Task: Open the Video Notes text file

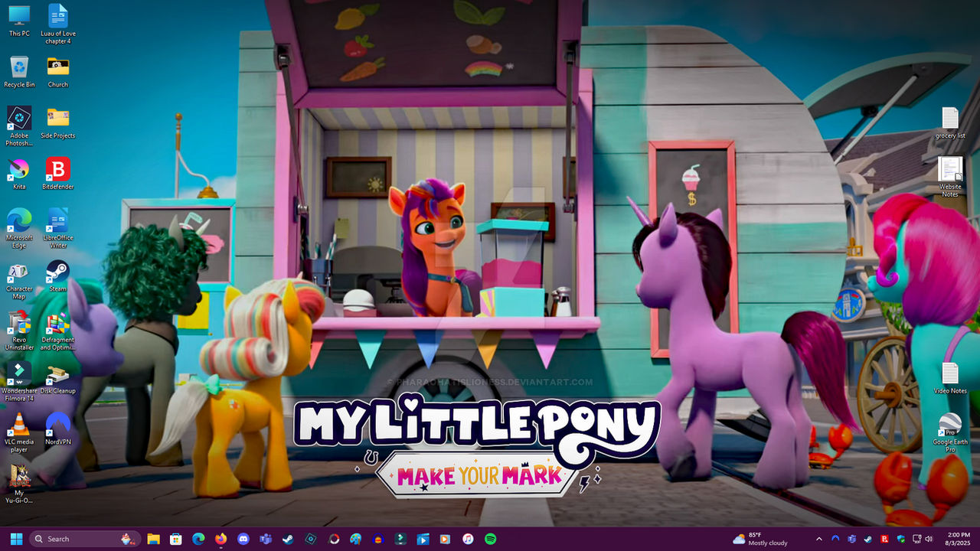Action: coord(950,378)
